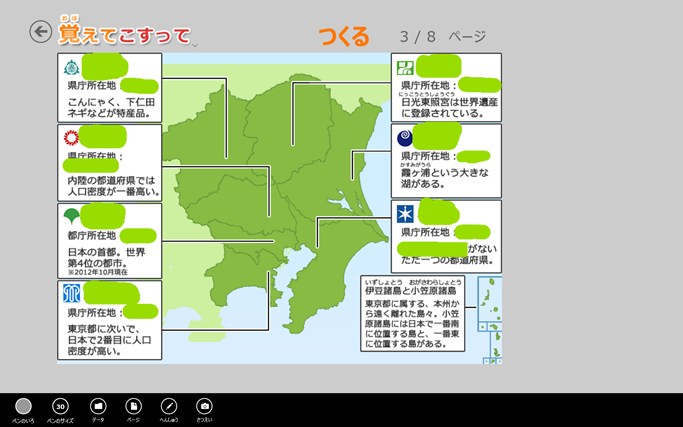
Task: Open the pen size option (ペンのサイズ)
Action: coord(60,406)
